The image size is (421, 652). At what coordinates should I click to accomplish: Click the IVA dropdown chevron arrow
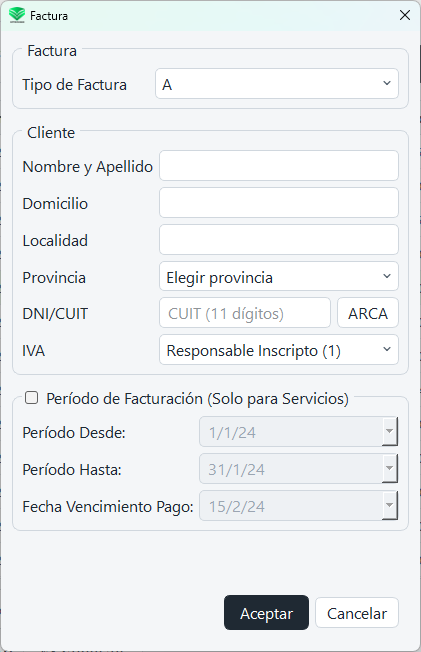(x=387, y=349)
